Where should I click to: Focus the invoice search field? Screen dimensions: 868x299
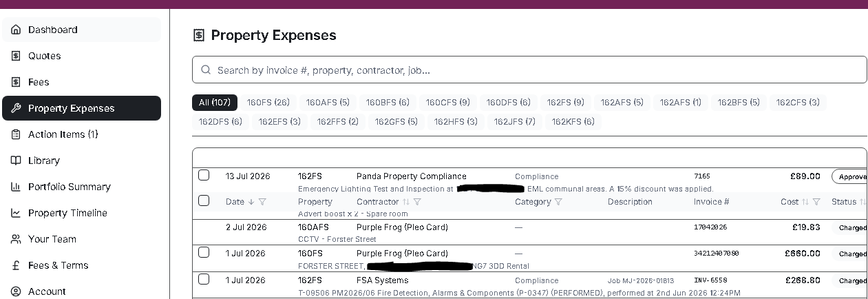pos(529,70)
